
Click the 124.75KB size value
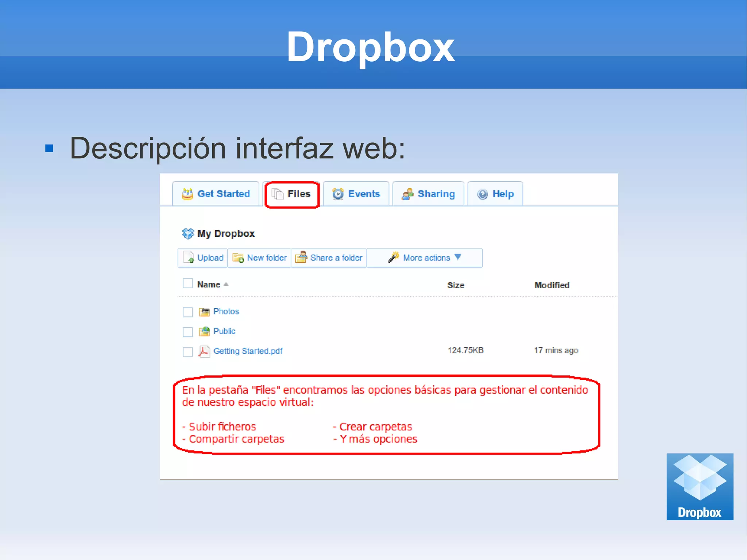(x=465, y=350)
